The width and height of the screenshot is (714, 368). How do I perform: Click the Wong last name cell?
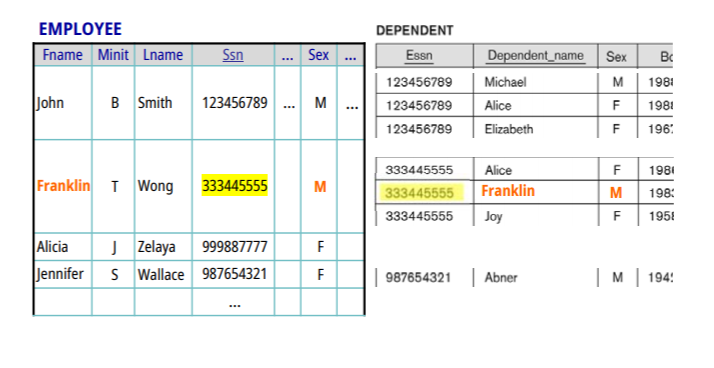pyautogui.click(x=155, y=186)
